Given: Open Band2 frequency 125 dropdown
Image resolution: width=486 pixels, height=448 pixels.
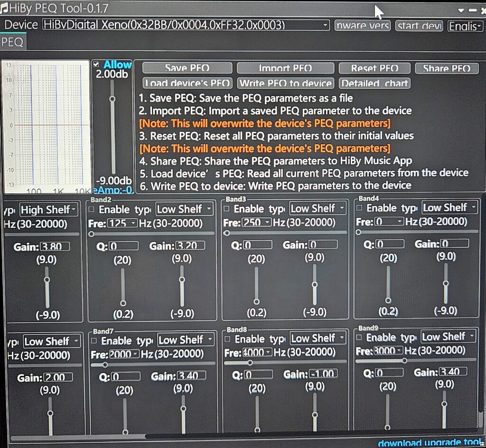Looking at the screenshot, I should coord(122,224).
